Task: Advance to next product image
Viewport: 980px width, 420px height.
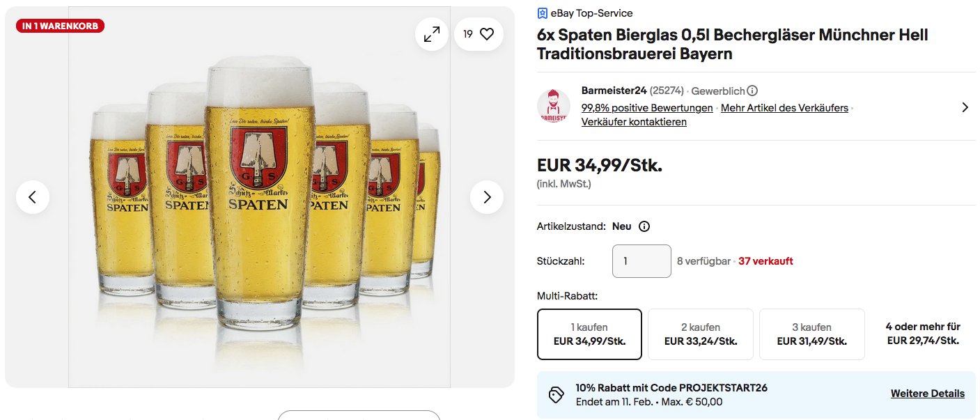Action: 487,197
